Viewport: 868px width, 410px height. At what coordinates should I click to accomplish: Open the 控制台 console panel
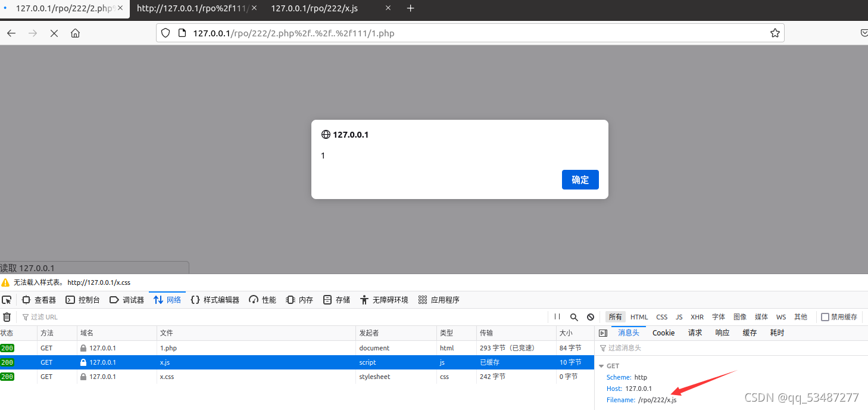[x=83, y=300]
